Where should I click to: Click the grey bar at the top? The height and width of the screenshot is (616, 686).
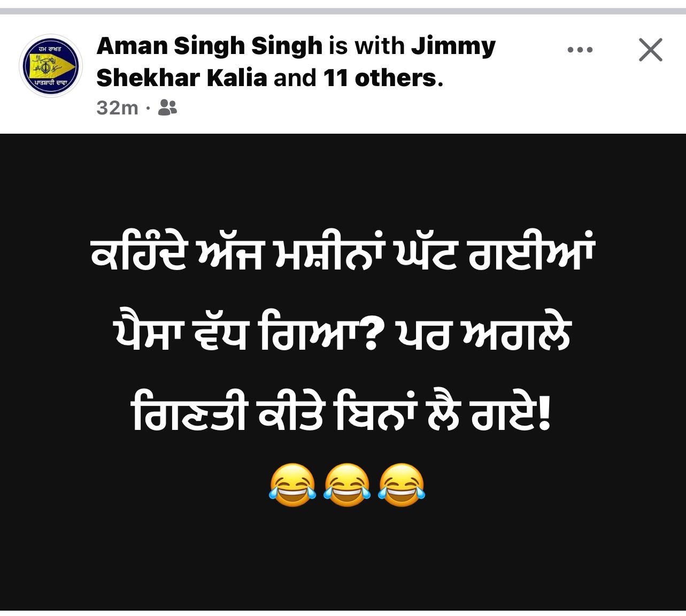343,11
